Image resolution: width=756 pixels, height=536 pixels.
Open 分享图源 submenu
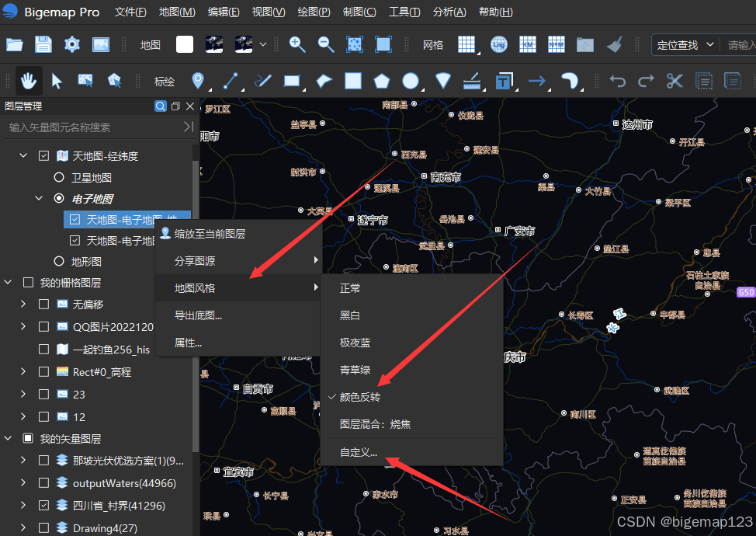[238, 260]
